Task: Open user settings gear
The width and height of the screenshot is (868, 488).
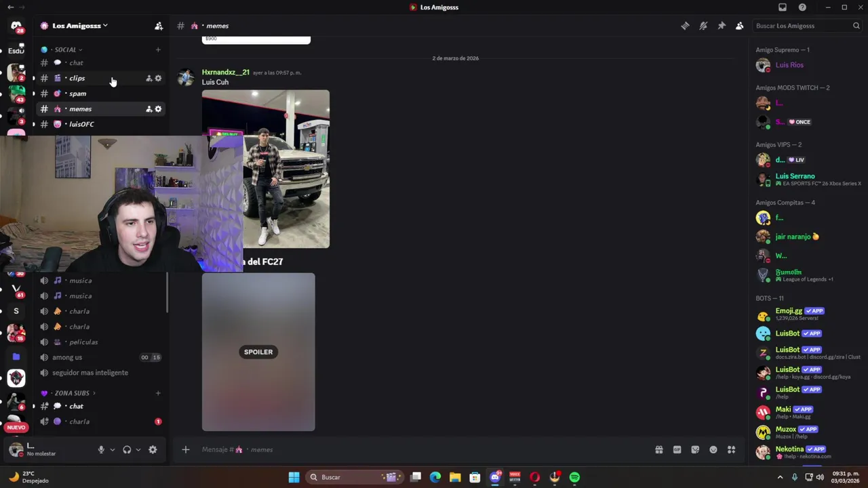Action: pos(153,449)
